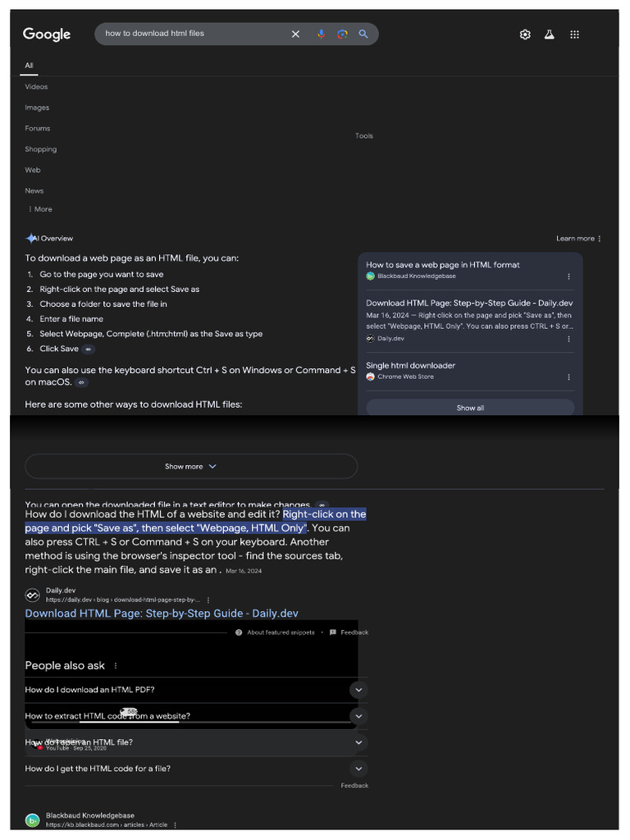
Task: Open the More search filters menu
Action: pos(40,209)
